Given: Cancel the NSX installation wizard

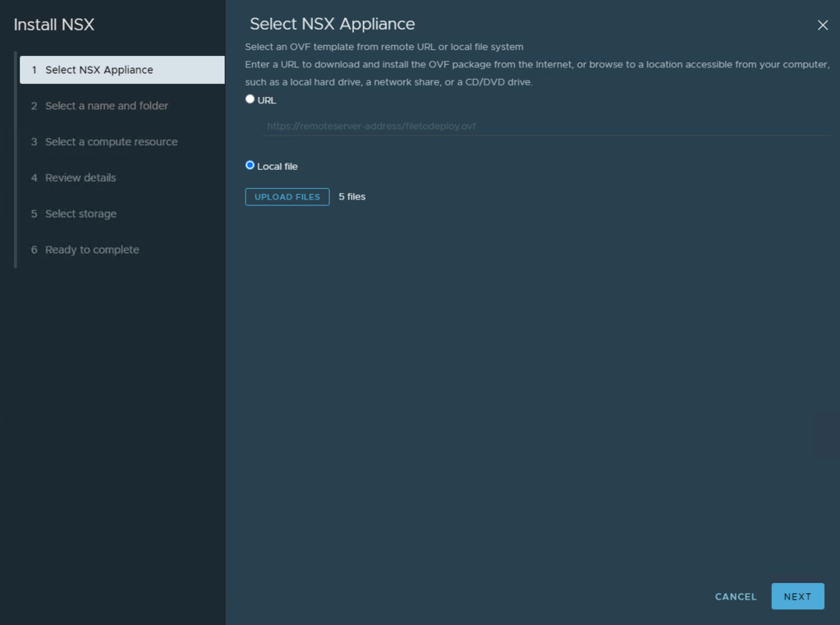Looking at the screenshot, I should [736, 597].
